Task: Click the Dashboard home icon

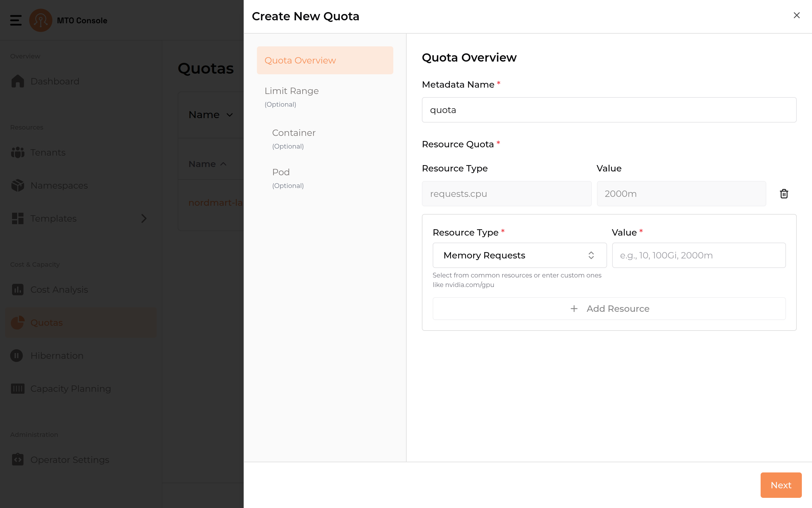Action: pos(17,81)
